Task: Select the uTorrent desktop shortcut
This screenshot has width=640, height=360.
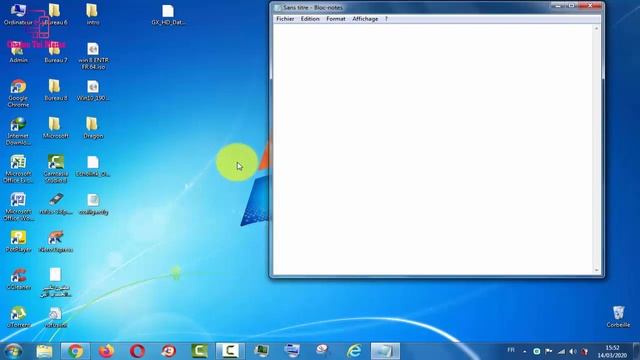Action: [x=18, y=317]
